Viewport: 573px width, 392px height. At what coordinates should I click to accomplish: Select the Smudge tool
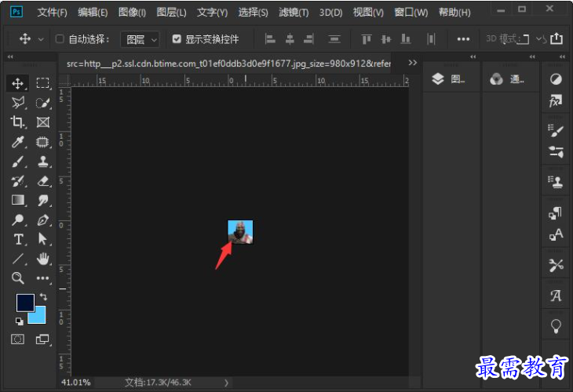[43, 200]
